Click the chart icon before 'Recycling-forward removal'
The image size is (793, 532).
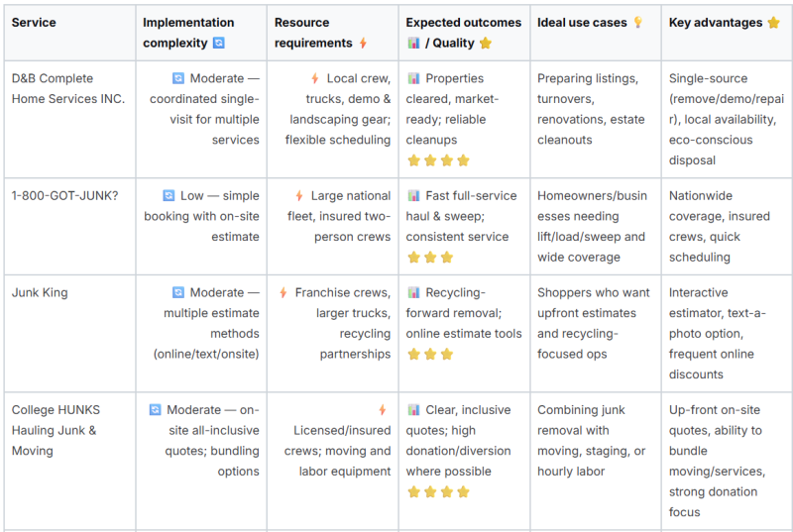413,292
